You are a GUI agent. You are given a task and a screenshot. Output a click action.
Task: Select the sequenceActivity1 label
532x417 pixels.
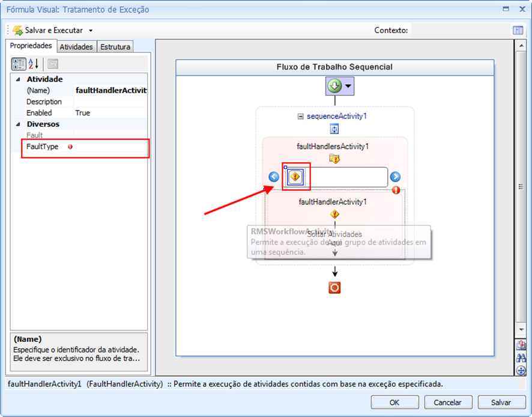[x=337, y=116]
